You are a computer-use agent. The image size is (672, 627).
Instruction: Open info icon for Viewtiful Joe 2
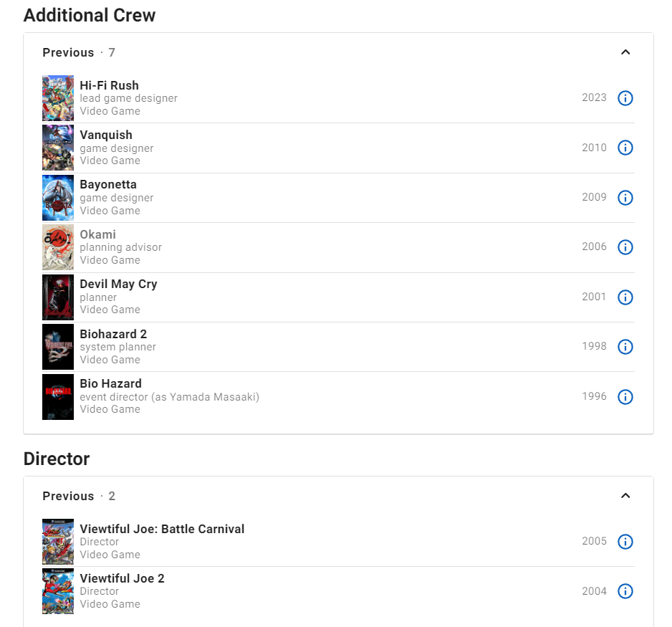625,591
